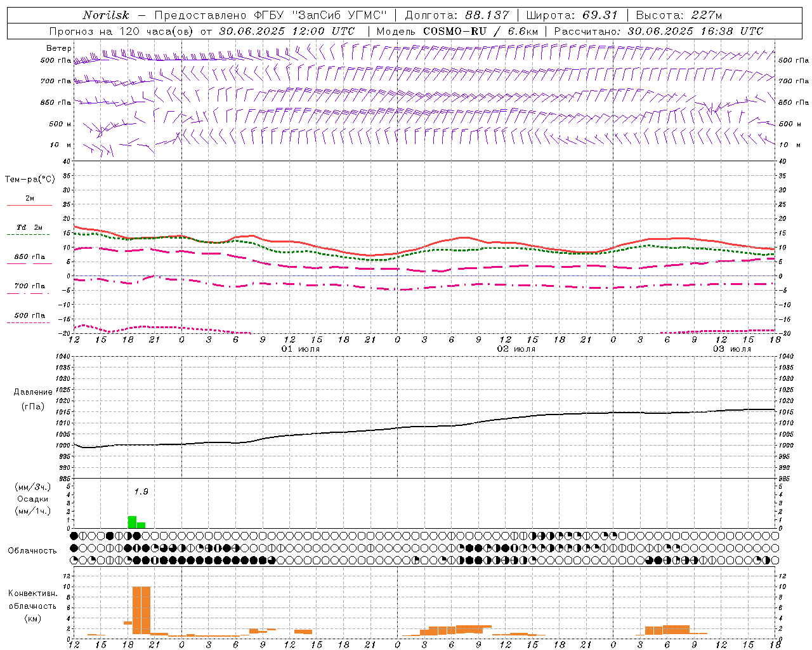The width and height of the screenshot is (812, 650).
Task: Click the 'Давление' pressure panel label
Action: 33,392
